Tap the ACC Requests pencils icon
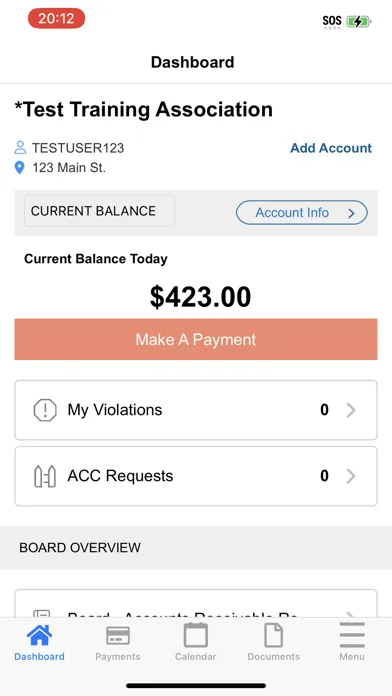Screen dimensions: 392x696 pyautogui.click(x=45, y=476)
